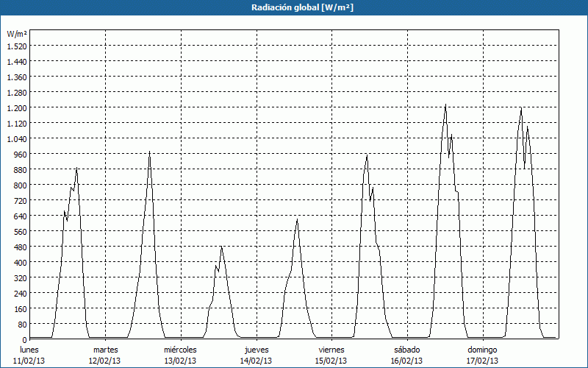Click the 12/02/13 date label
Image resolution: width=588 pixels, height=368 pixels.
click(x=105, y=361)
